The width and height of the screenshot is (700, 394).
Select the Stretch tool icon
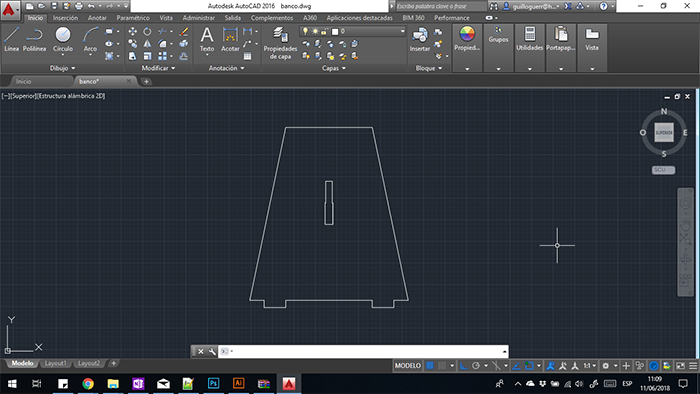[x=133, y=56]
